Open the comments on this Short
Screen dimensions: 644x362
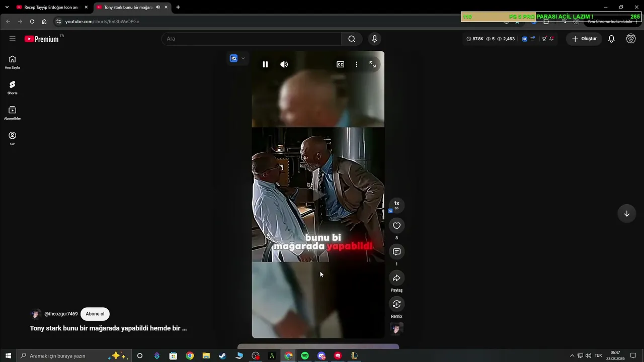[396, 252]
